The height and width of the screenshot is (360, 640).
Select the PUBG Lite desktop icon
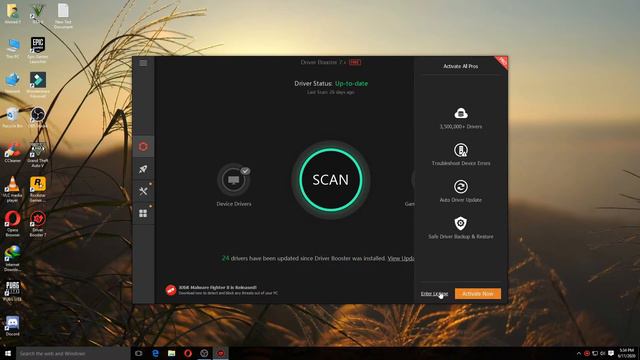pyautogui.click(x=13, y=291)
